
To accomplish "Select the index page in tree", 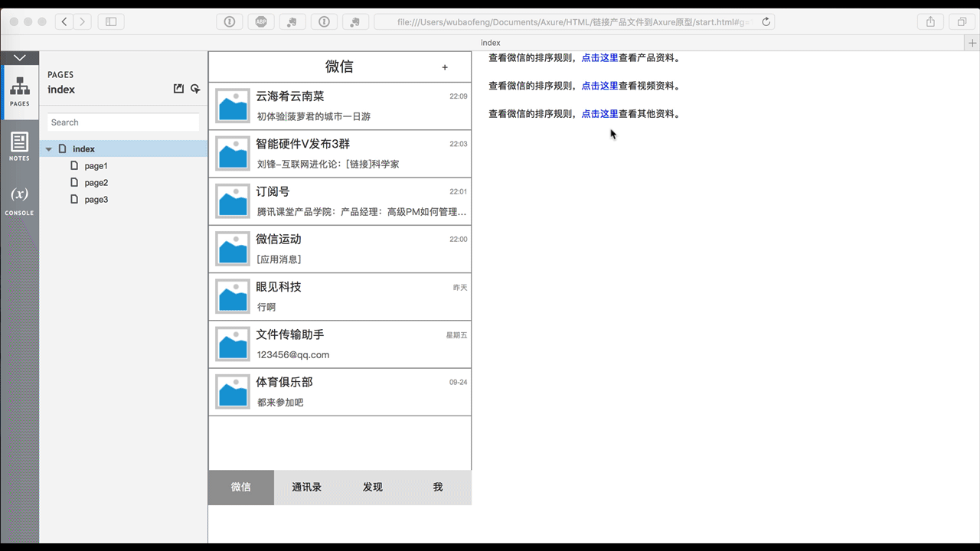I will pyautogui.click(x=123, y=149).
